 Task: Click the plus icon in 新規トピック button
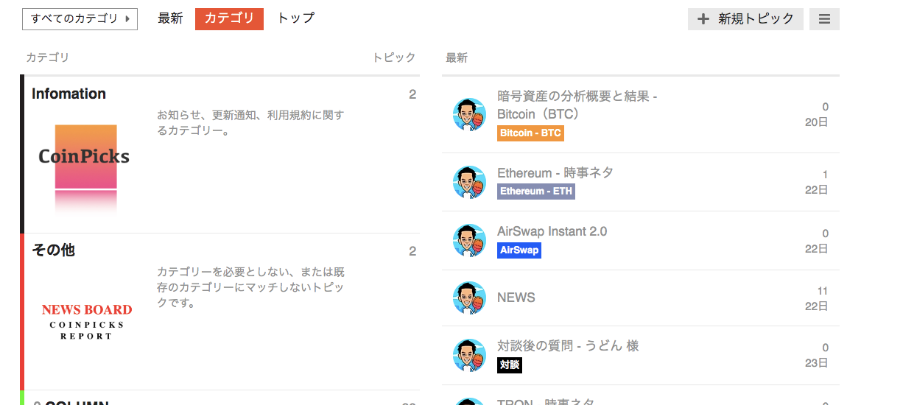[703, 19]
